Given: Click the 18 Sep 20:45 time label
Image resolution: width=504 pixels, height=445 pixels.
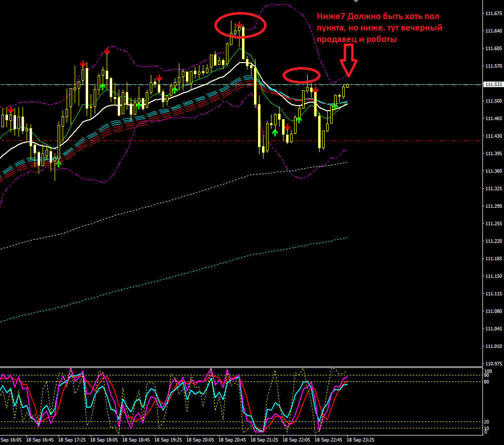Looking at the screenshot, I should pyautogui.click(x=232, y=440).
